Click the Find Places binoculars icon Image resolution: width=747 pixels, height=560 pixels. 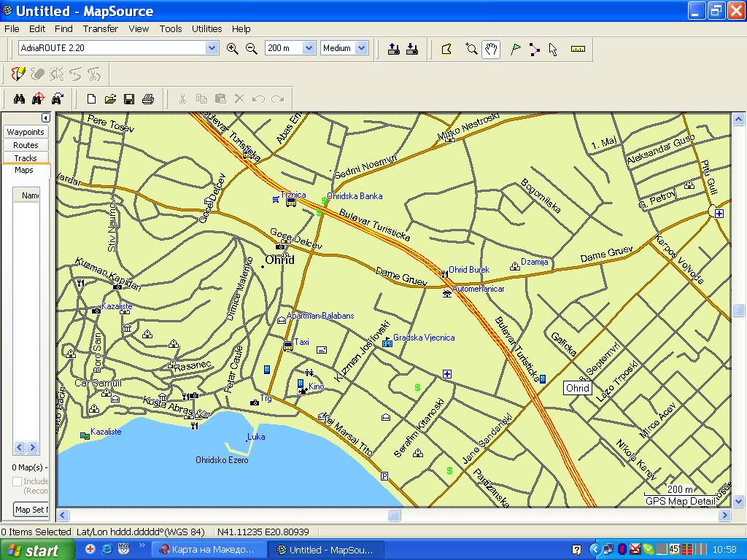click(20, 99)
